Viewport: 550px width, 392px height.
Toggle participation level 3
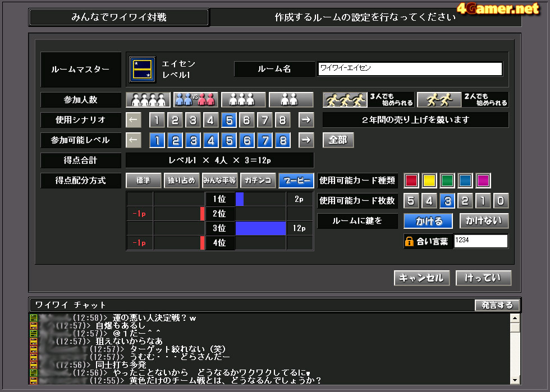point(193,140)
